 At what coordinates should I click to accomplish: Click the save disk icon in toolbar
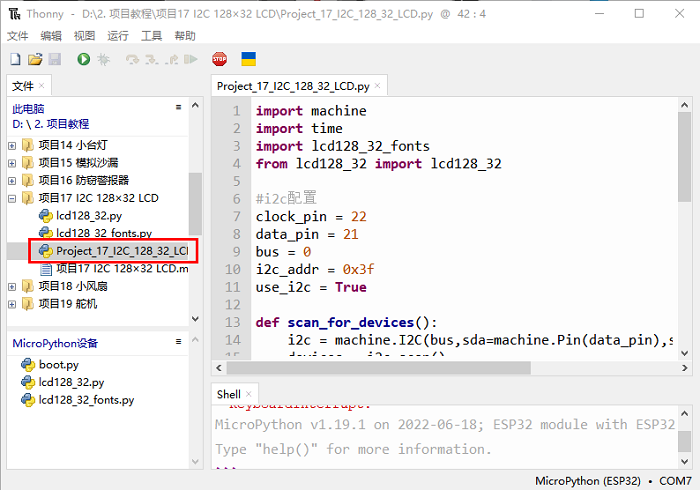point(55,60)
